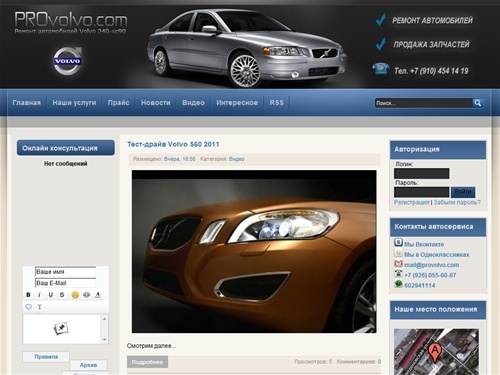Click phone number +7 (926) 055-60-87

(430, 275)
